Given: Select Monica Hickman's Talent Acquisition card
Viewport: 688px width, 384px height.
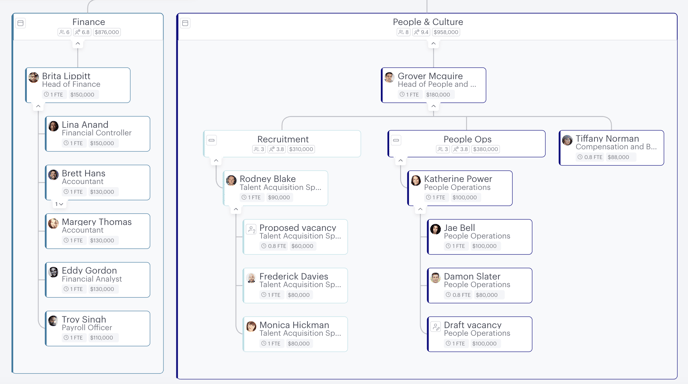Looking at the screenshot, I should [x=295, y=334].
